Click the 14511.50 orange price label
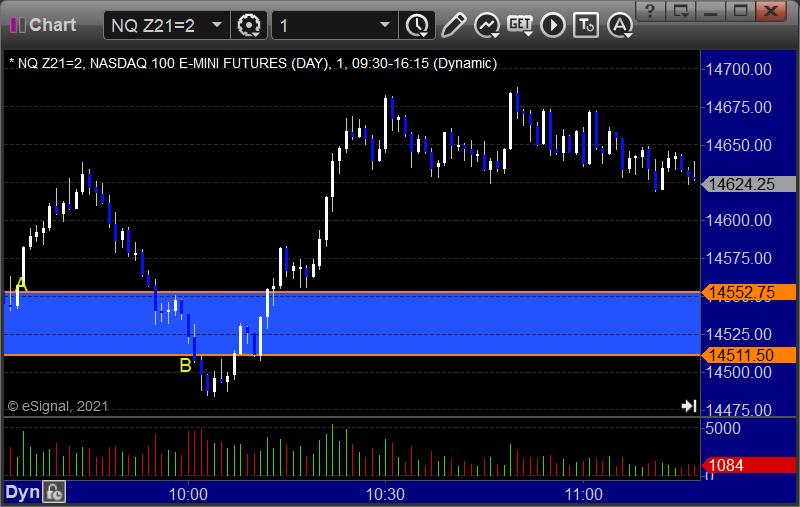The width and height of the screenshot is (800, 507). tap(748, 355)
